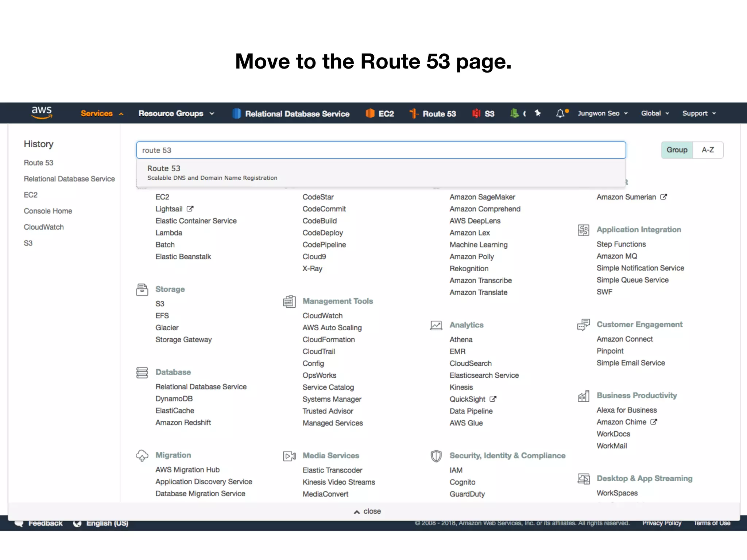Open Console Home from History
This screenshot has width=747, height=560.
click(48, 211)
